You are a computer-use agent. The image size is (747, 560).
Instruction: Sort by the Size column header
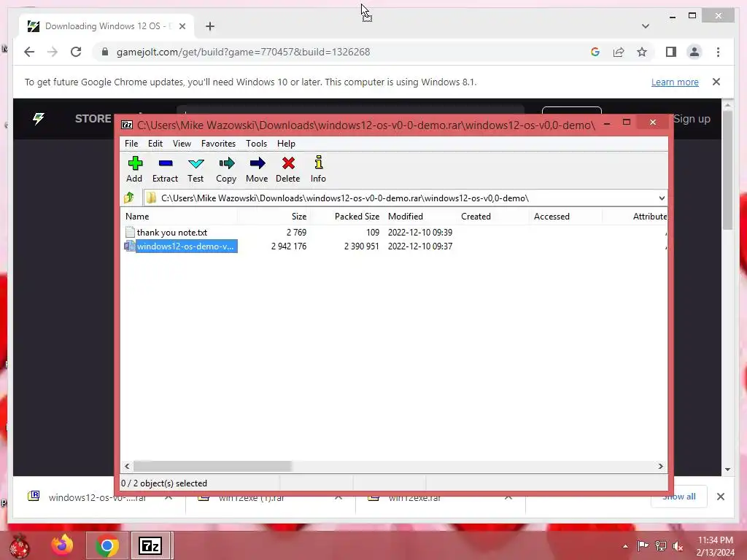[274, 216]
